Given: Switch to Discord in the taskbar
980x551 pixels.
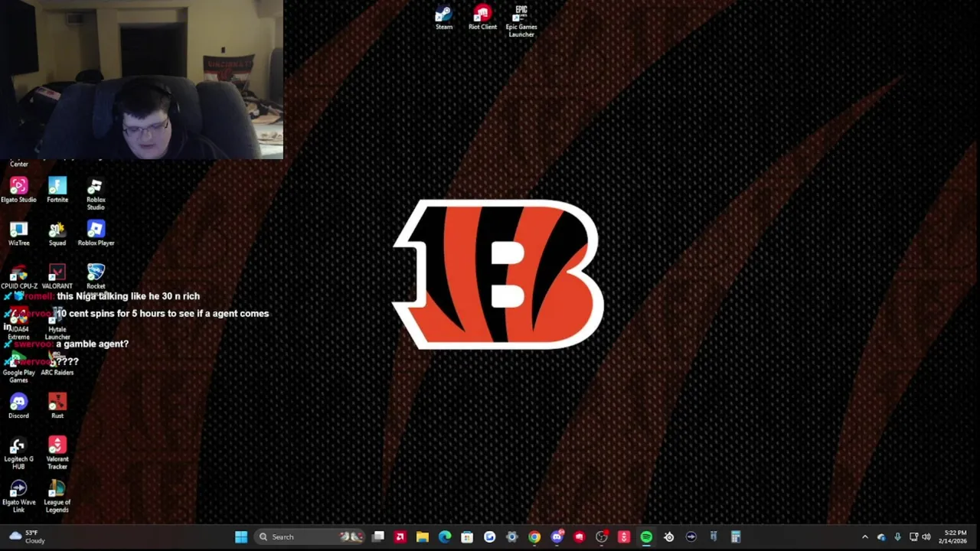Looking at the screenshot, I should click(x=557, y=537).
